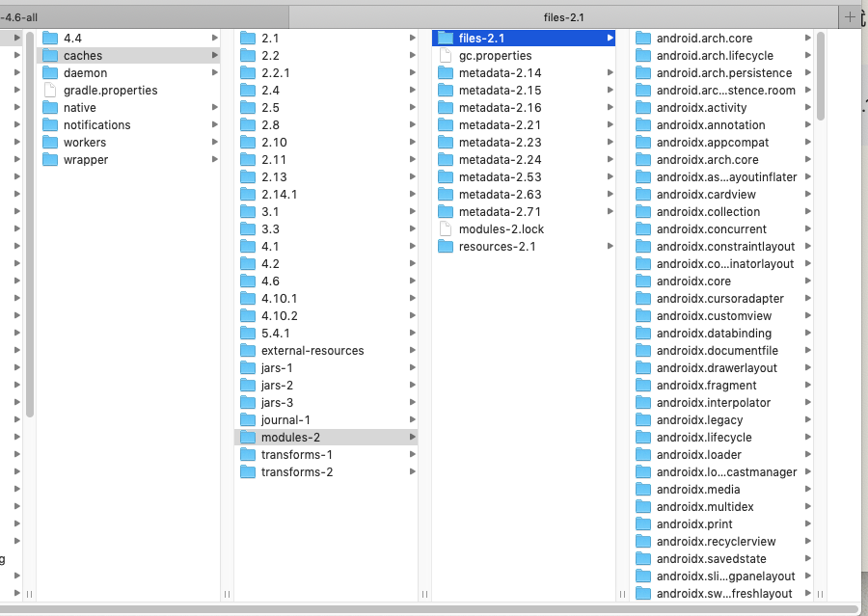Click the android.arch.core folder icon
The width and height of the screenshot is (868, 616).
pos(643,38)
